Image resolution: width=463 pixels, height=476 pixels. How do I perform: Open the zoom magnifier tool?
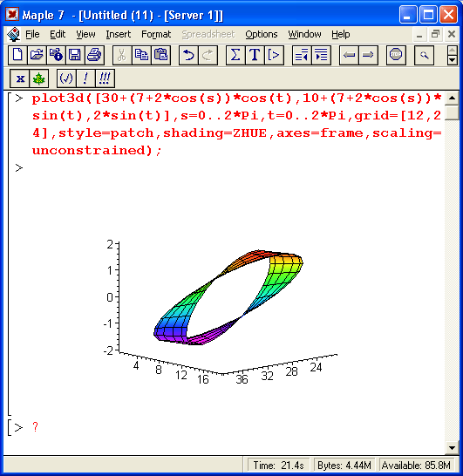click(x=424, y=55)
